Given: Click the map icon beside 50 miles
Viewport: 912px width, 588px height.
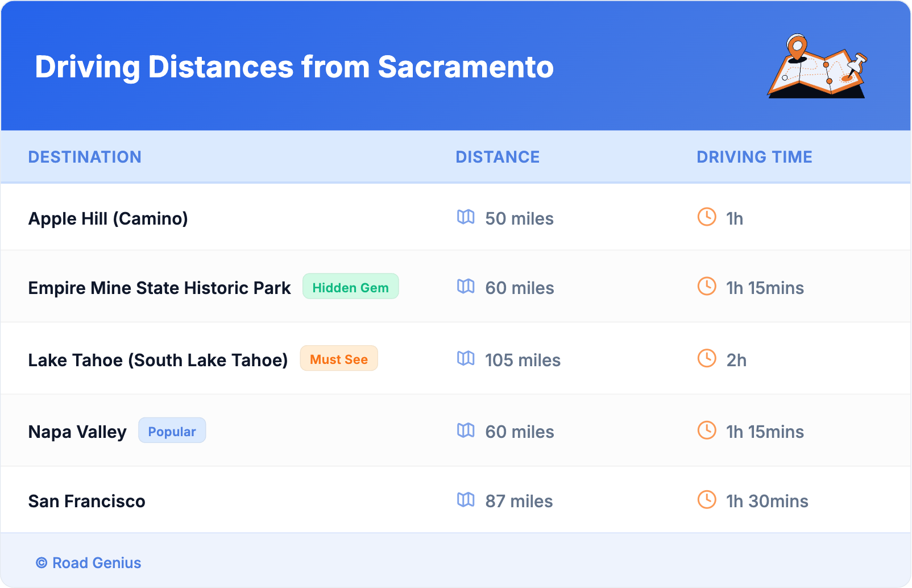Looking at the screenshot, I should tap(466, 217).
